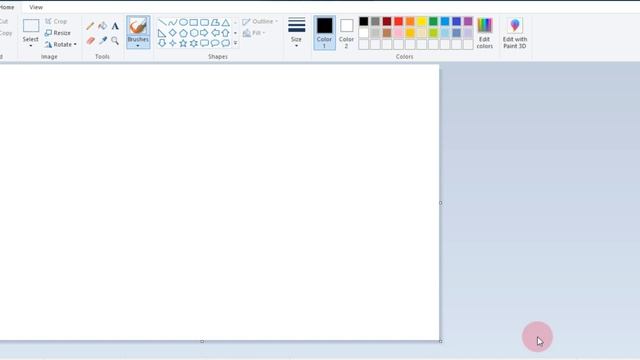Click the Resize button

58,33
